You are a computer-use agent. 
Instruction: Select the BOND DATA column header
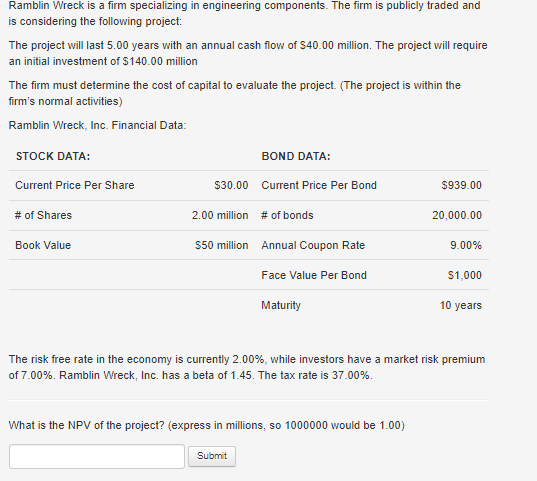pos(296,156)
